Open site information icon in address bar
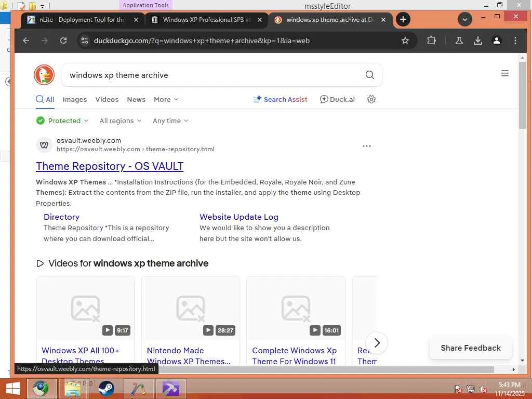The width and height of the screenshot is (532, 399). tap(85, 41)
